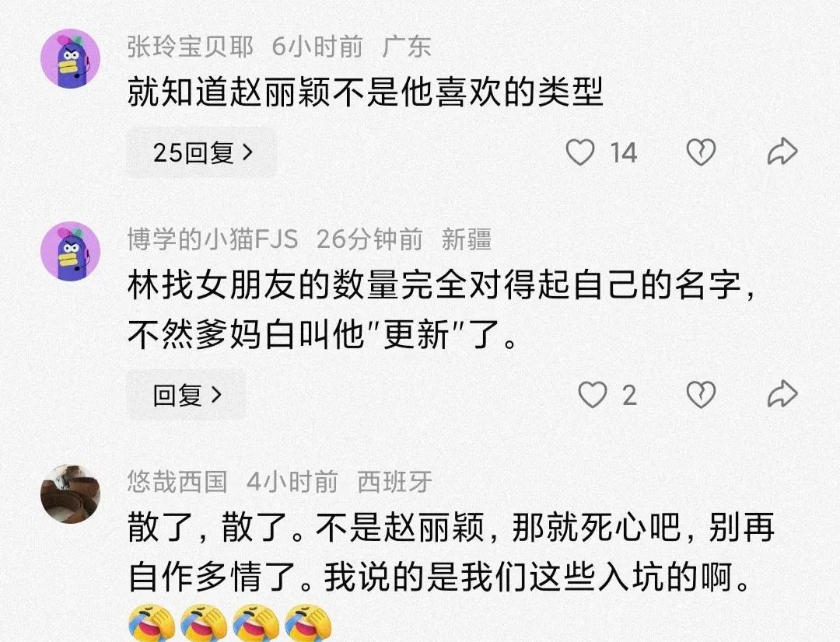Like the comment by 张玲宝贝耶
Screen dimensions: 840x642
[x=580, y=152]
